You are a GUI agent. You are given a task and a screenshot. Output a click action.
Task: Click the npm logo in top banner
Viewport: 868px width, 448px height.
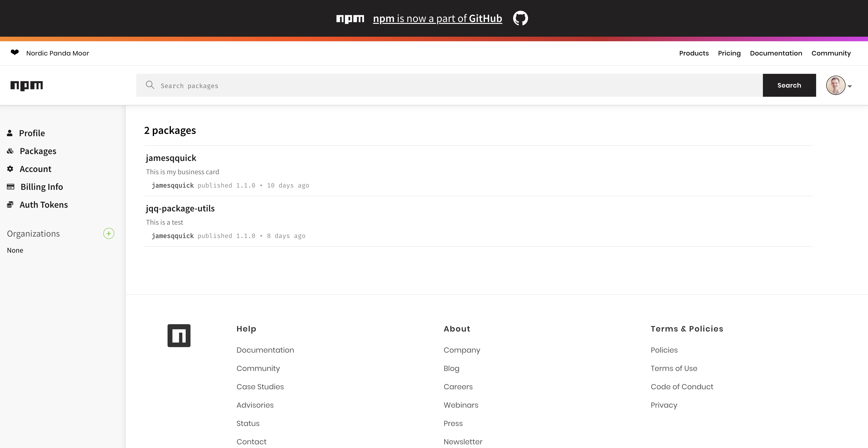[350, 19]
